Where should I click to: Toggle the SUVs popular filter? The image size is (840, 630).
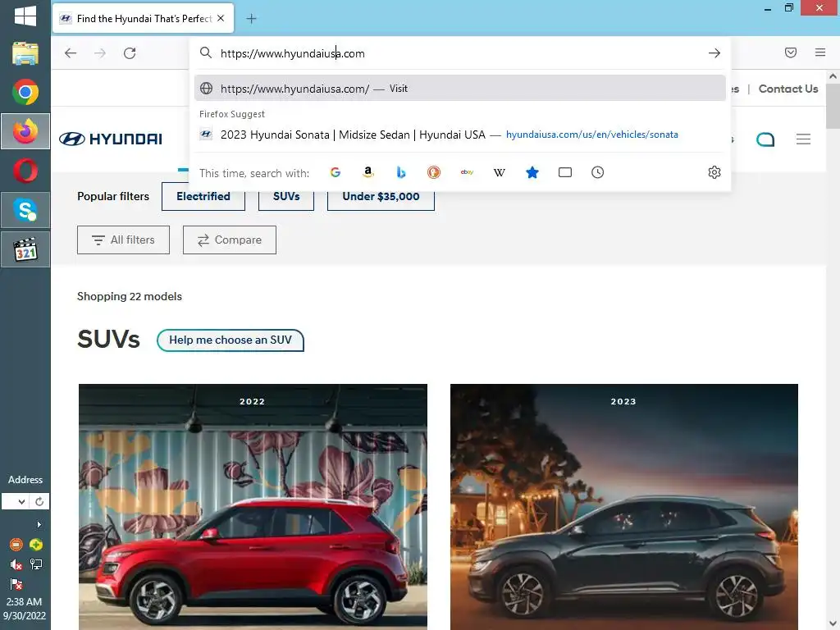pos(286,197)
